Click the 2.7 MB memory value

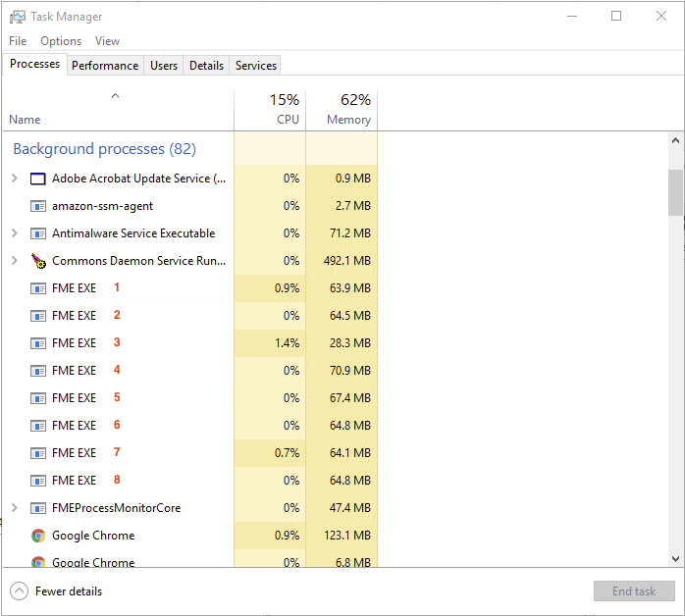tap(353, 206)
